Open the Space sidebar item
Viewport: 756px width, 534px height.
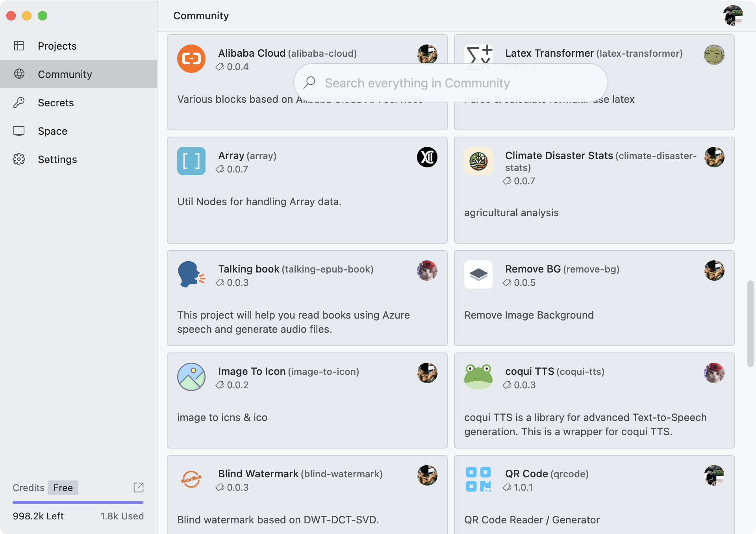tap(52, 131)
